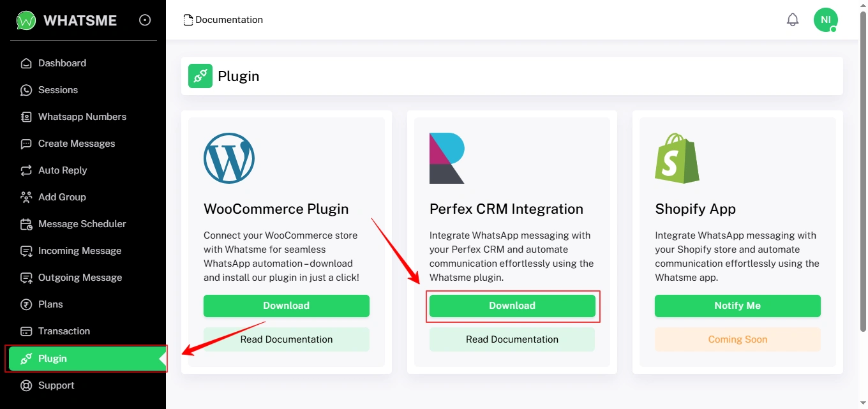The width and height of the screenshot is (868, 409).
Task: Click the WordPress logo in WooCommerce card
Action: pyautogui.click(x=229, y=158)
